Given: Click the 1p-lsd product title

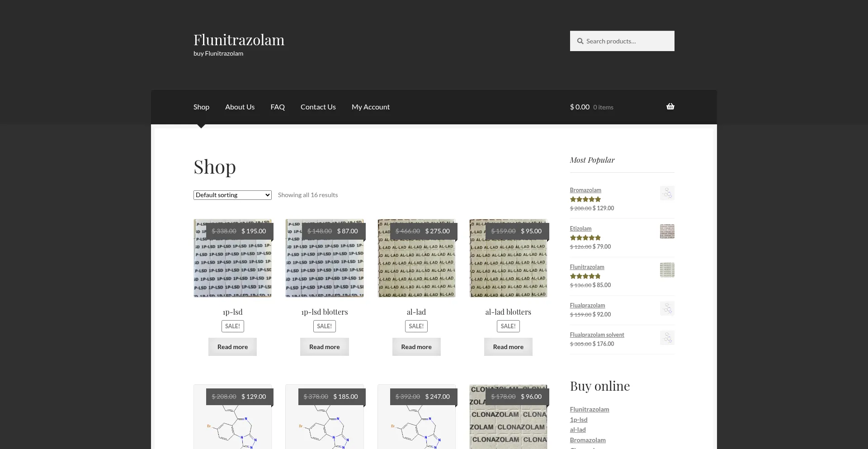Looking at the screenshot, I should (232, 312).
